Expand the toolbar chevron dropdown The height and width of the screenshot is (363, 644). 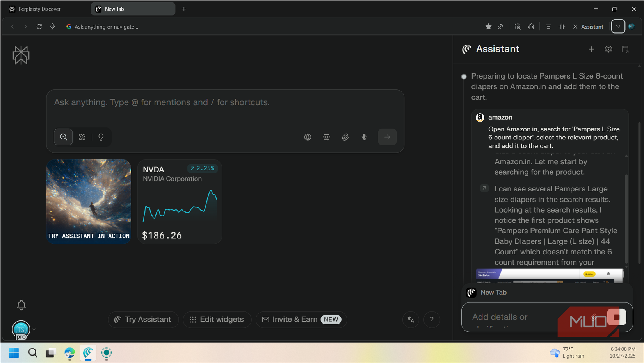pyautogui.click(x=618, y=27)
